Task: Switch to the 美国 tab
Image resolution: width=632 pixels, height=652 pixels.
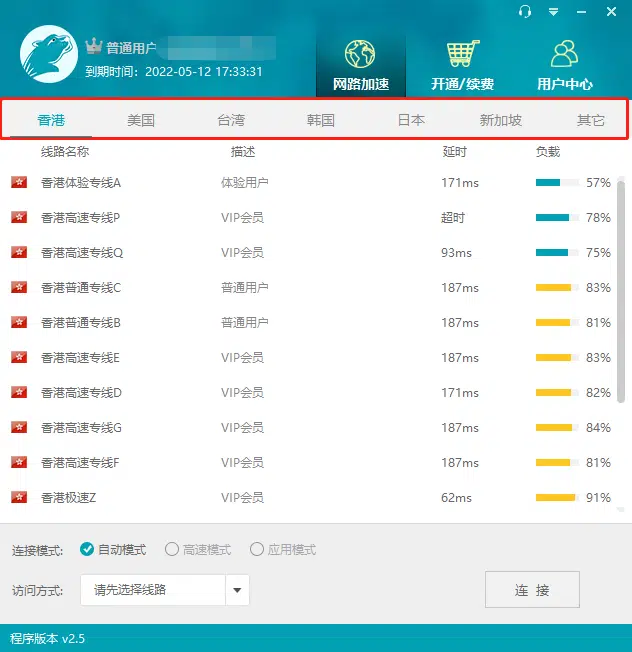Action: [141, 120]
